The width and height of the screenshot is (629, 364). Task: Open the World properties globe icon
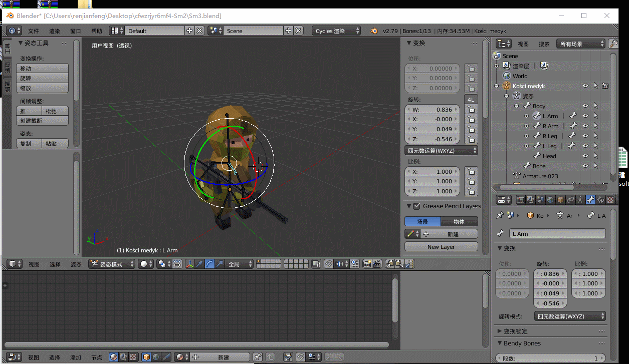tap(550, 200)
